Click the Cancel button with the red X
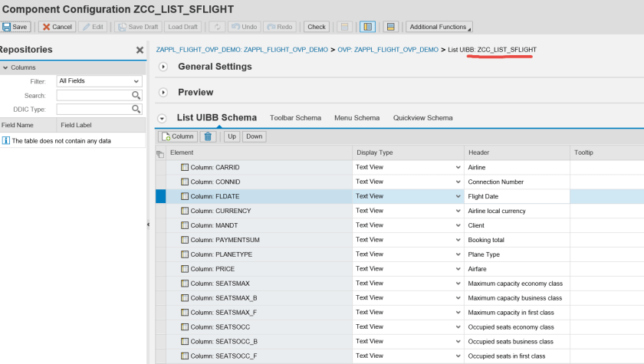The width and height of the screenshot is (644, 364). click(57, 27)
